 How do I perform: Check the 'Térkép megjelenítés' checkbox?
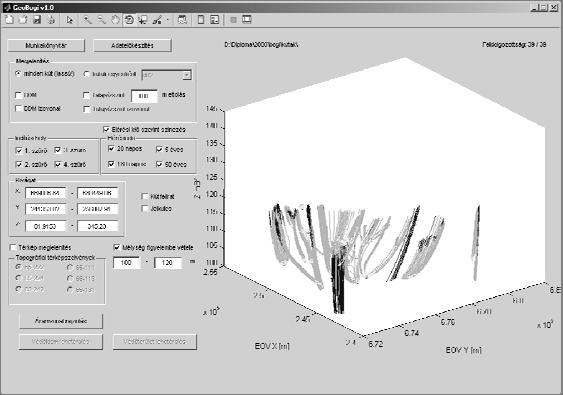click(13, 247)
